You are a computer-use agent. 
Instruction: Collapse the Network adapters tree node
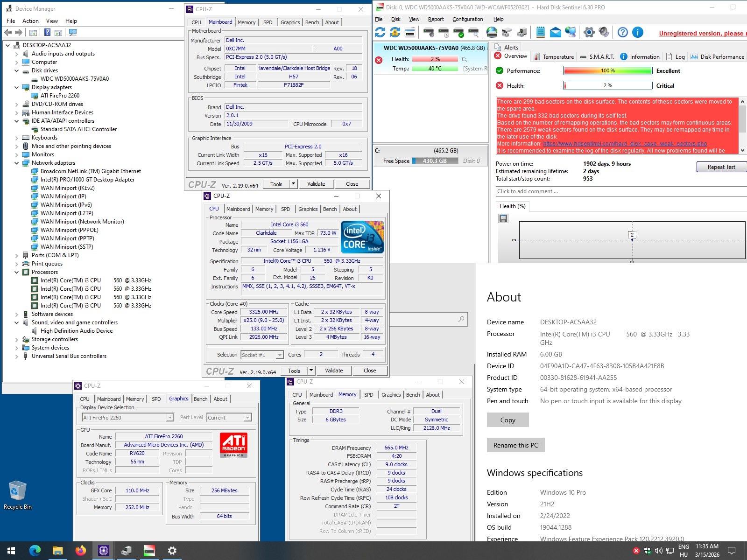pos(17,163)
